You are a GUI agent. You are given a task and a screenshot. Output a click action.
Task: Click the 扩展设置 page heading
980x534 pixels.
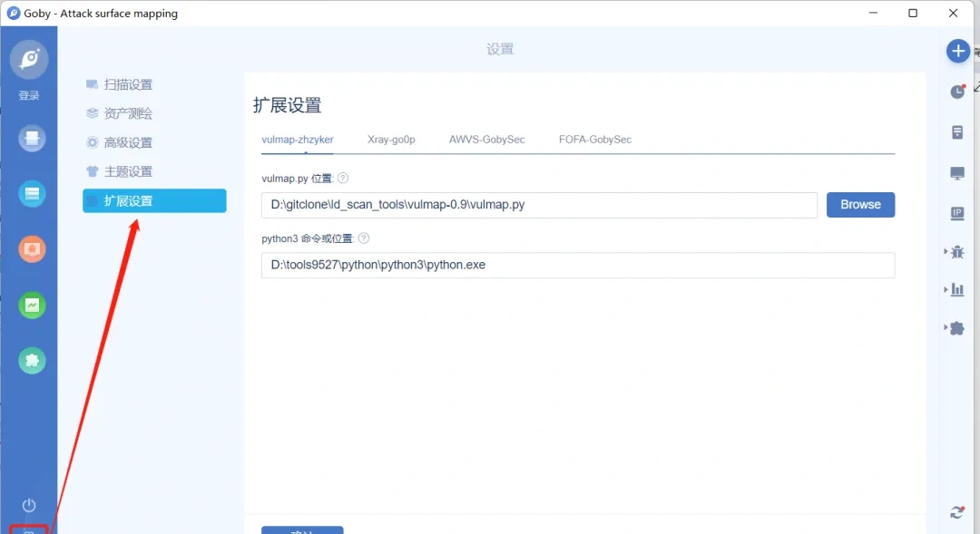coord(288,105)
